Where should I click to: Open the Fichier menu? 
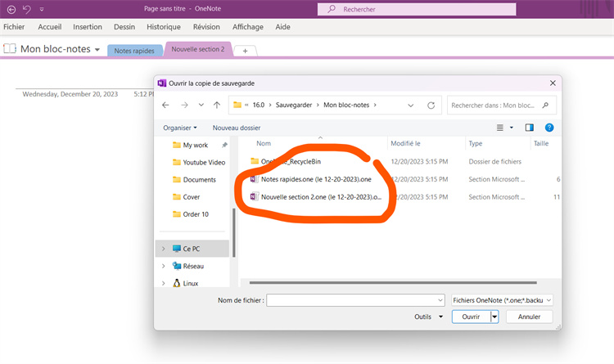coord(14,27)
